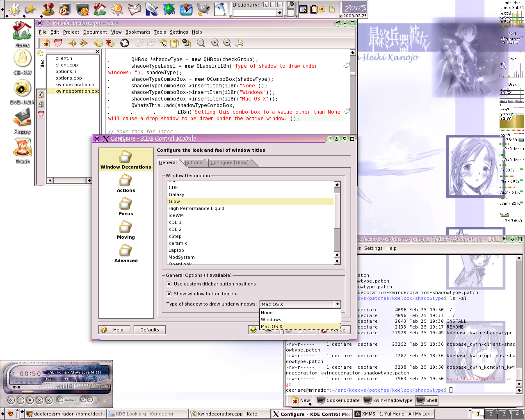525x420 pixels.
Task: Click the XMMS Eject button
Action: point(67,399)
